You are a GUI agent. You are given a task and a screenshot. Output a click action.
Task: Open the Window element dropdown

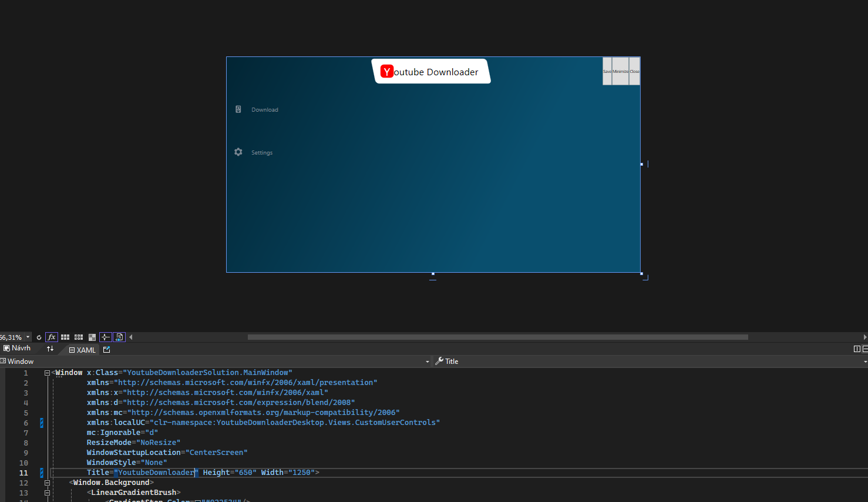(x=427, y=362)
